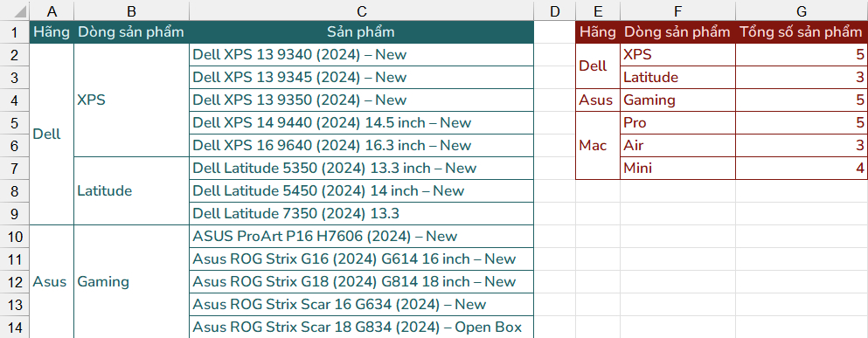Click the "Gaming" cell in column F
Image resolution: width=868 pixels, height=338 pixels.
(678, 100)
